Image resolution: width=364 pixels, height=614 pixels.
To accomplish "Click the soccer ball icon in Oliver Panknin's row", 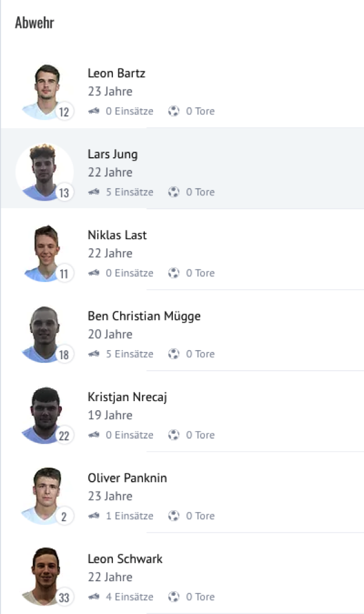I will 174,516.
